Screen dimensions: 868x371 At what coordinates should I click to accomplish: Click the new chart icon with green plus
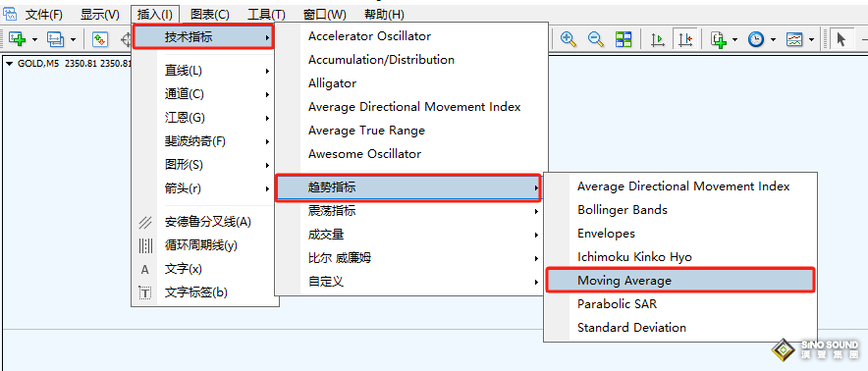point(18,39)
